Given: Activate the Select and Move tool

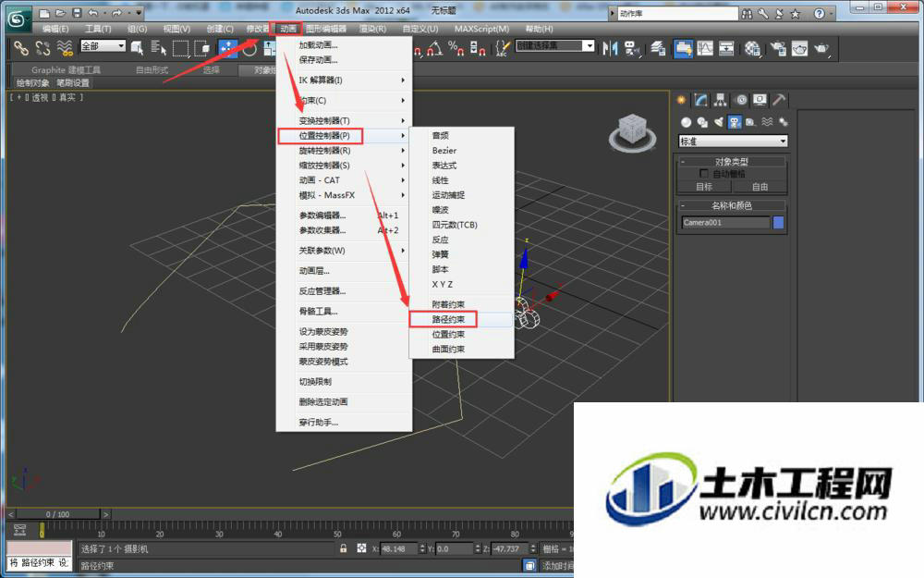Looking at the screenshot, I should (227, 48).
